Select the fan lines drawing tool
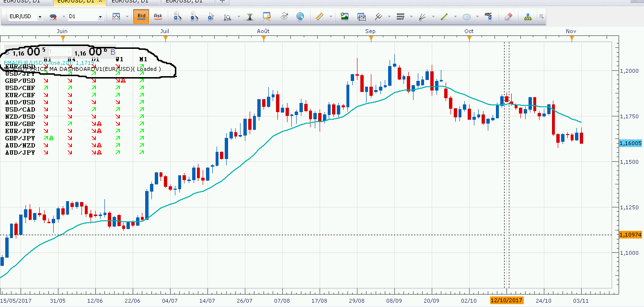644x307 pixels. tap(423, 17)
